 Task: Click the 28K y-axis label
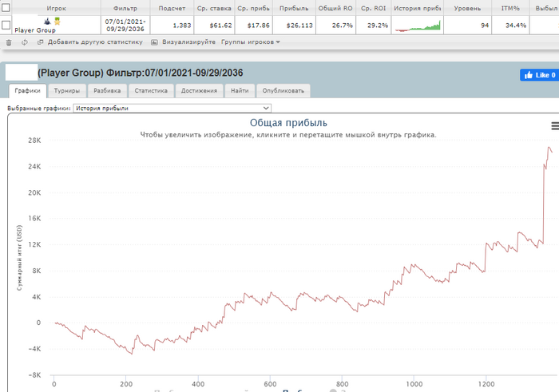[34, 141]
